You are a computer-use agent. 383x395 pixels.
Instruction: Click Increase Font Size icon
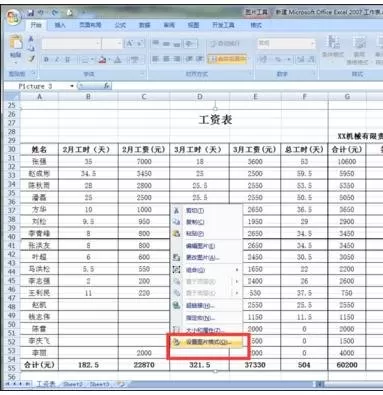tap(129, 43)
